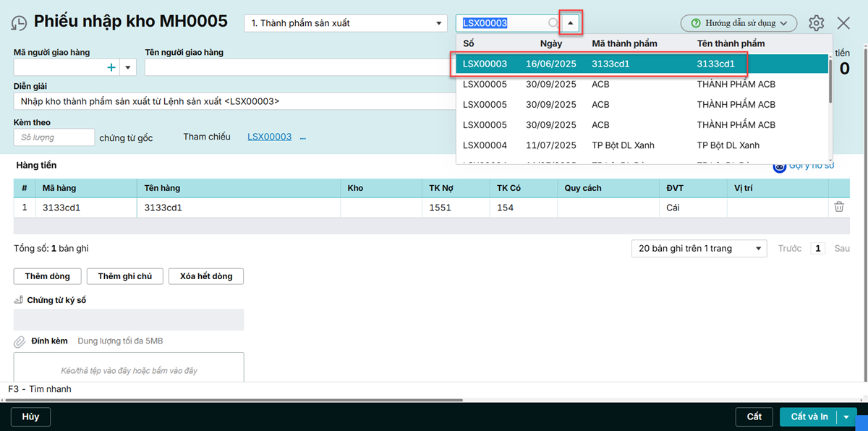Close the Phiếu nhập kho form
This screenshot has height=431, width=868.
[843, 23]
